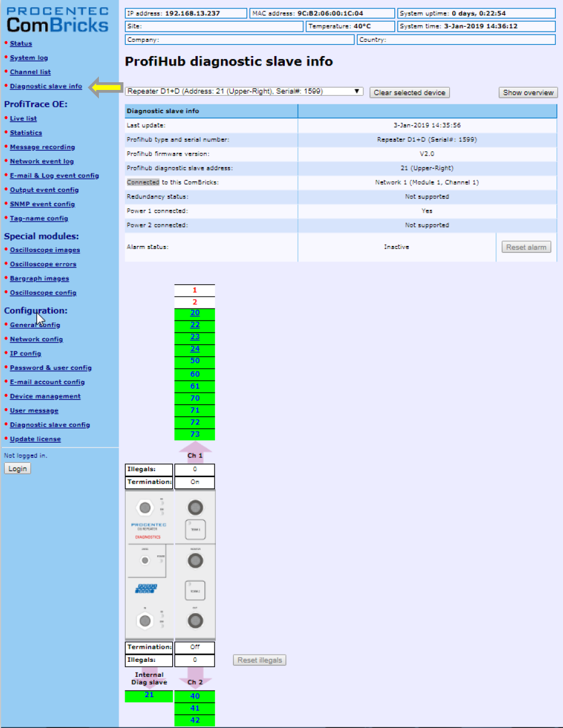Open the Status page link
This screenshot has height=728, width=563.
click(21, 43)
